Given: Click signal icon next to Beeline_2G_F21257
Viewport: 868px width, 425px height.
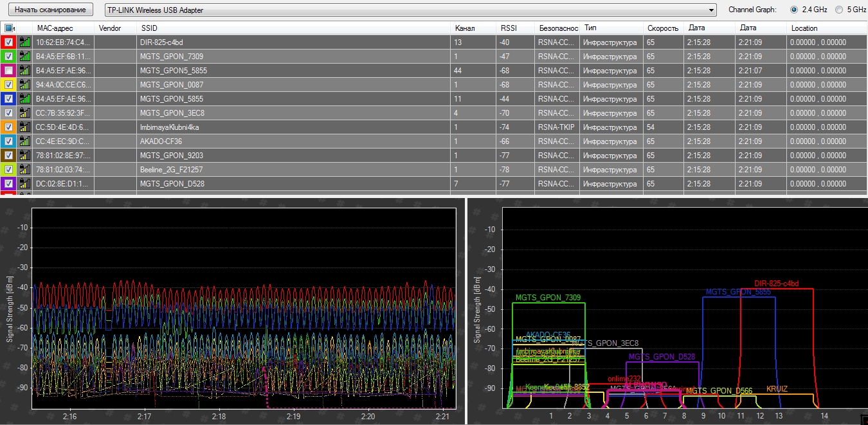Looking at the screenshot, I should pos(25,170).
